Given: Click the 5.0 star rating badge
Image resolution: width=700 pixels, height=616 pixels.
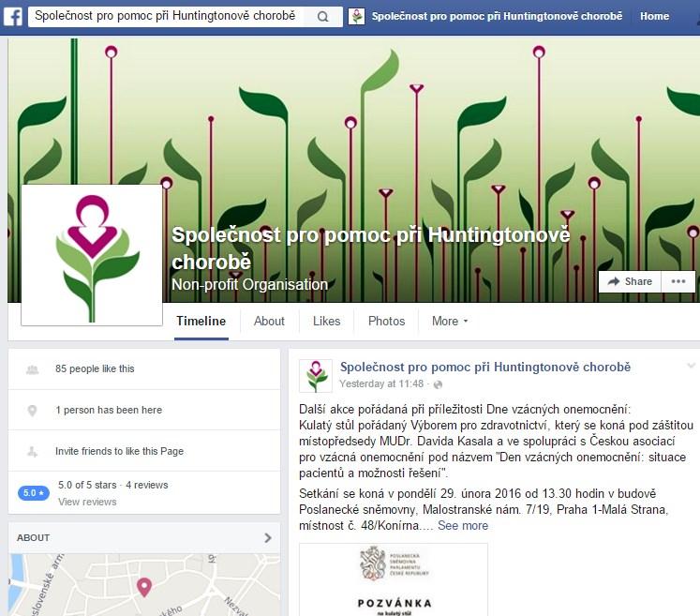Looking at the screenshot, I should 34,493.
